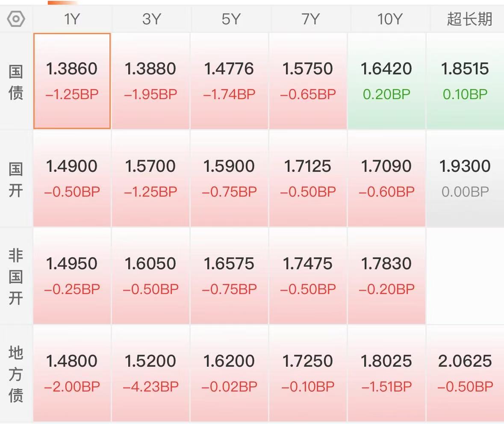This screenshot has width=504, height=424.
Task: Select the 地方债 超长期 cell 2.0625
Action: (x=465, y=373)
